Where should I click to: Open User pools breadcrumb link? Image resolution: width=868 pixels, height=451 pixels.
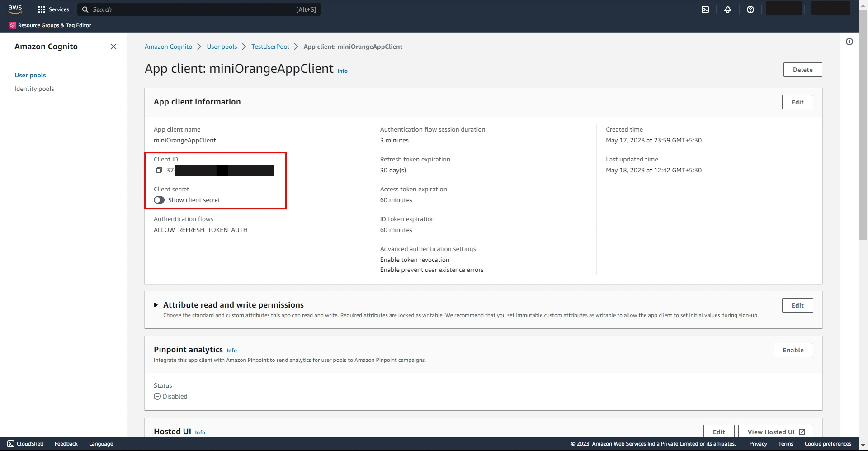coord(222,47)
